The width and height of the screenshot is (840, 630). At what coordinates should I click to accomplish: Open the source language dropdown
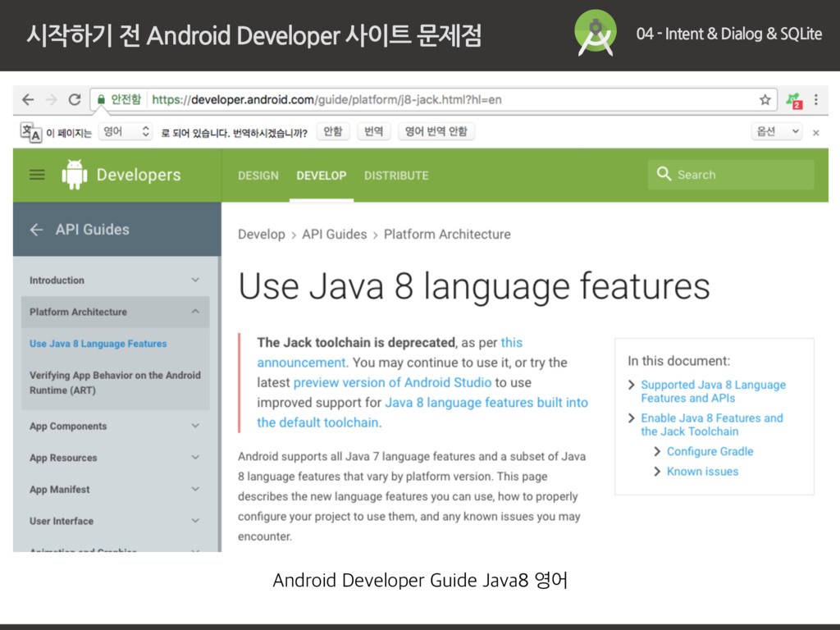coord(125,131)
